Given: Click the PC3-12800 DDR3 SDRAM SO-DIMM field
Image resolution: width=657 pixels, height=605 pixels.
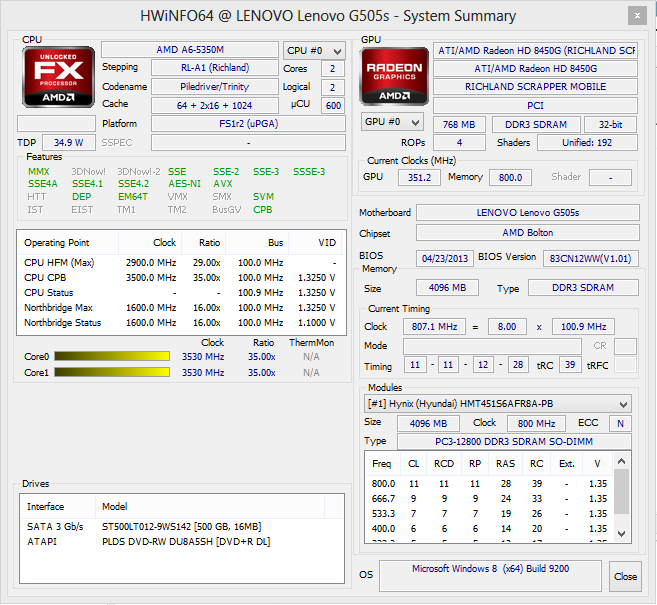Looking at the screenshot, I should (514, 442).
